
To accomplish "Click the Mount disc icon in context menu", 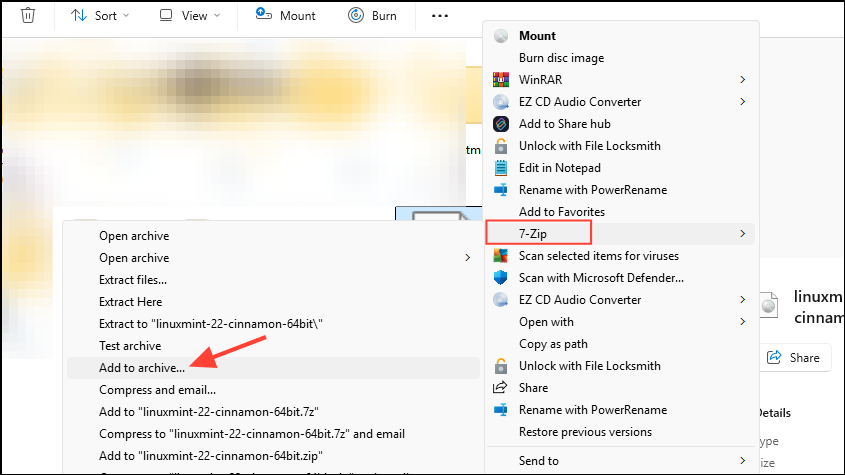I will [501, 36].
